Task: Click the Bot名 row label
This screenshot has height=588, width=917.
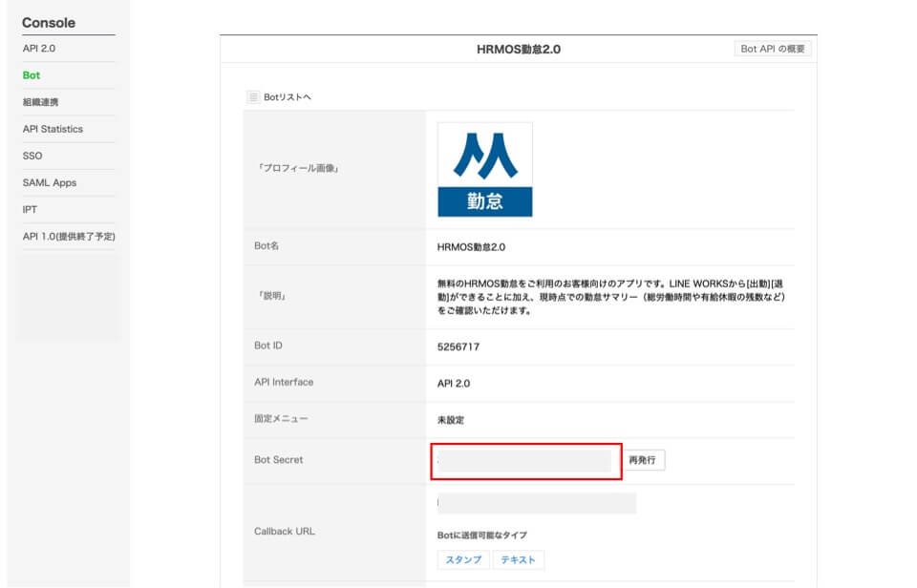Action: [x=267, y=246]
